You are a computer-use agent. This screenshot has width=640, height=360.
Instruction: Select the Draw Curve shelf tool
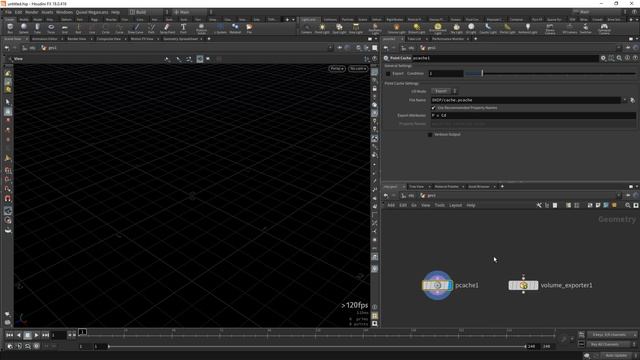pos(136,28)
